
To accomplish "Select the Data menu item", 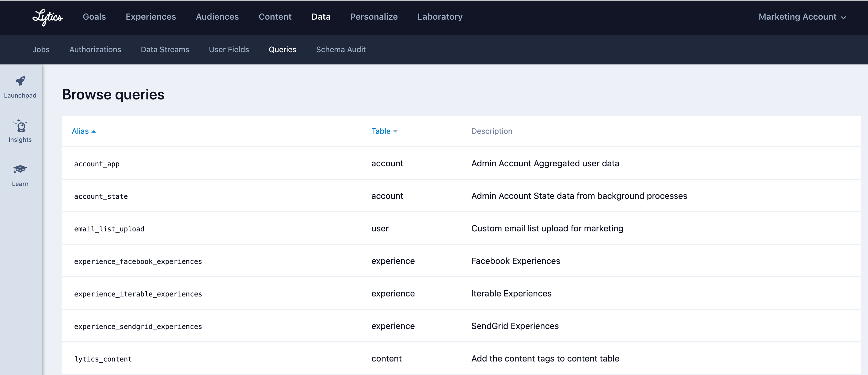I will point(321,17).
